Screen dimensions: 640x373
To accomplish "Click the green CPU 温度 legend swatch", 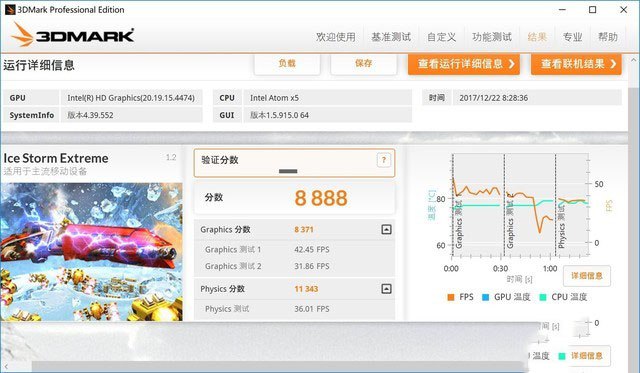I will pos(543,298).
